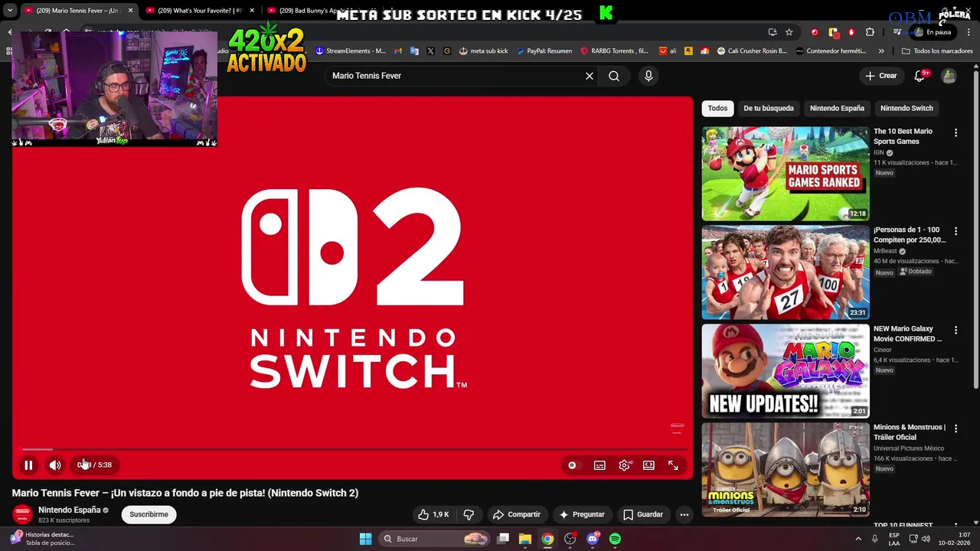Viewport: 980px width, 551px height.
Task: Open the PayPal: Resumen bookmark
Action: pyautogui.click(x=544, y=51)
